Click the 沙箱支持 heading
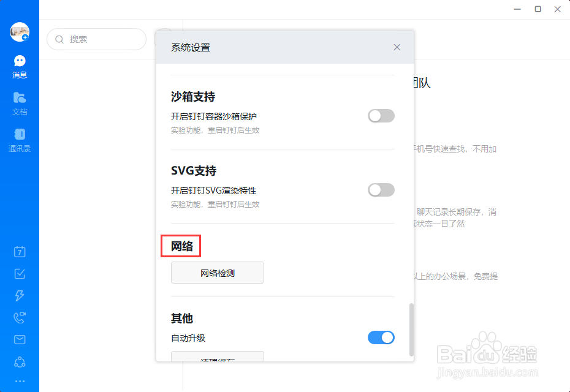 193,97
